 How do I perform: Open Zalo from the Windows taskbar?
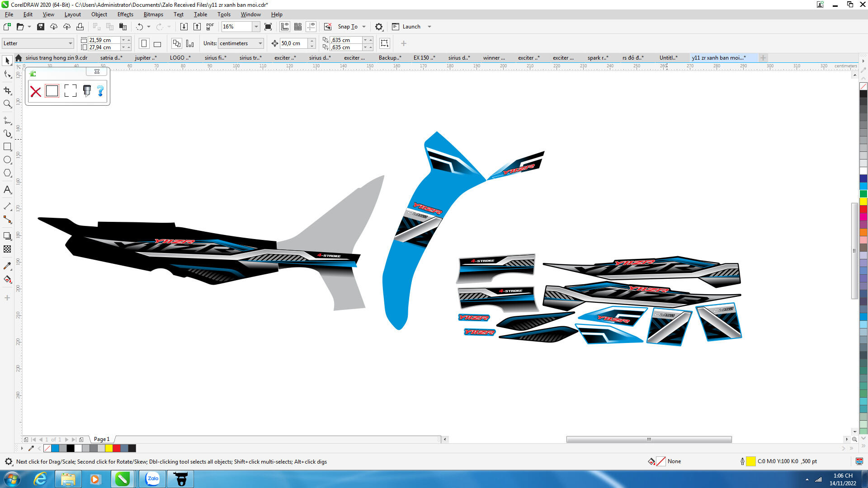point(152,479)
